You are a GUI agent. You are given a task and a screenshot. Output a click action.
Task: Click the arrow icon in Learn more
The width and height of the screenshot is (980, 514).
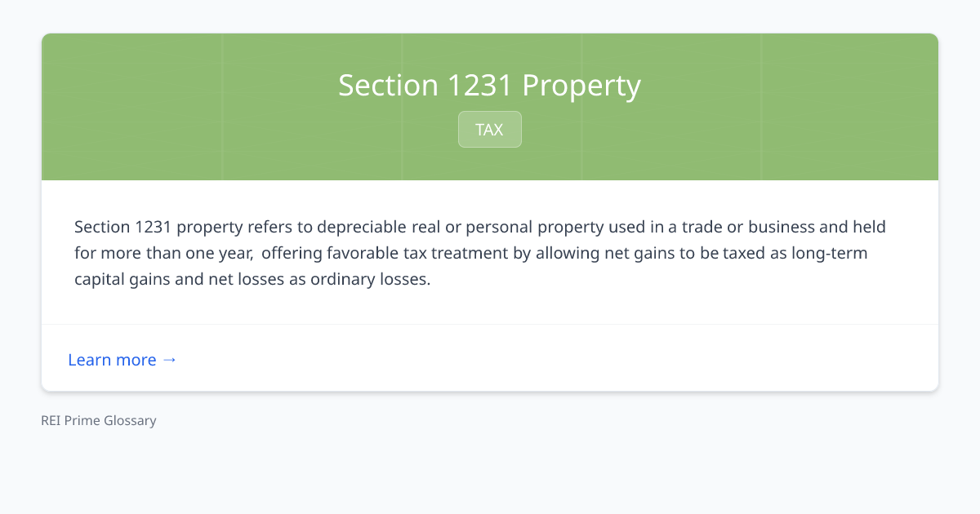[170, 359]
